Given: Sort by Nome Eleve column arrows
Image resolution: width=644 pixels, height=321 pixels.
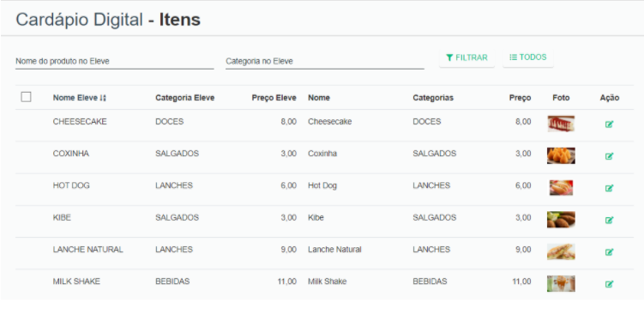Looking at the screenshot, I should (103, 98).
